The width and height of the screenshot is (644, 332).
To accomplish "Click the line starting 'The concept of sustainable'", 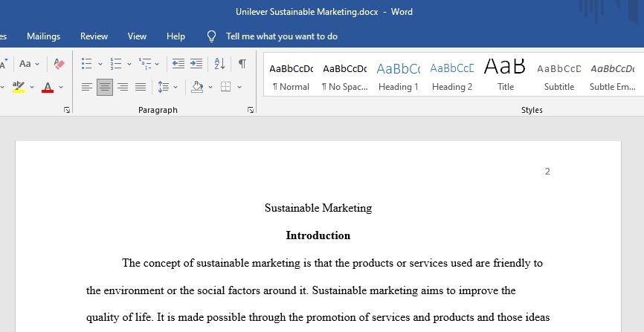I will pos(332,263).
